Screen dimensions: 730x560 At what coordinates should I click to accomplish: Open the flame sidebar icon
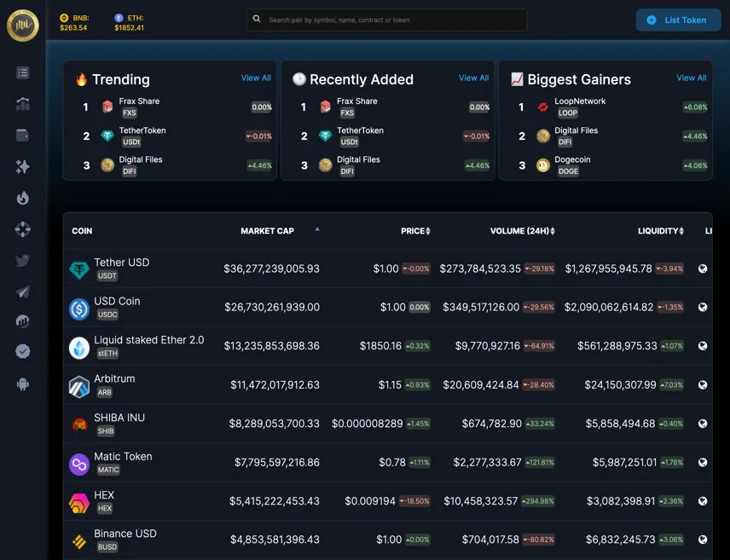(x=23, y=198)
